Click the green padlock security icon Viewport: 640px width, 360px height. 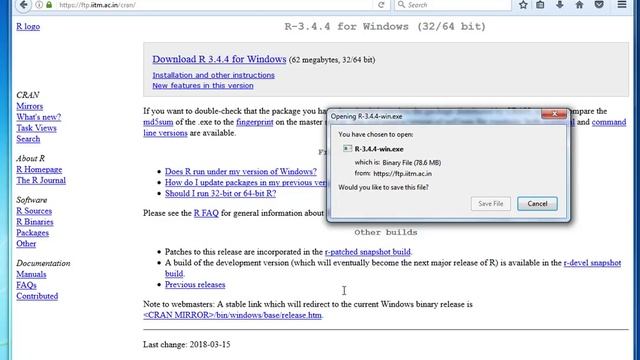click(x=49, y=5)
